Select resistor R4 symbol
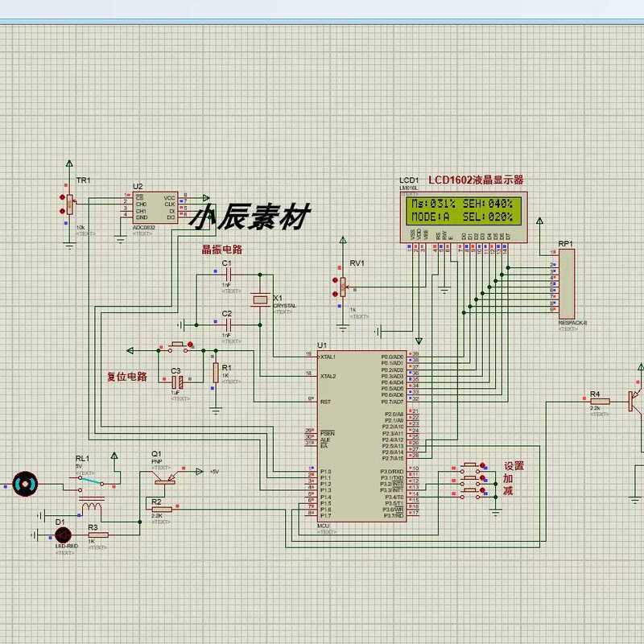 tap(600, 402)
